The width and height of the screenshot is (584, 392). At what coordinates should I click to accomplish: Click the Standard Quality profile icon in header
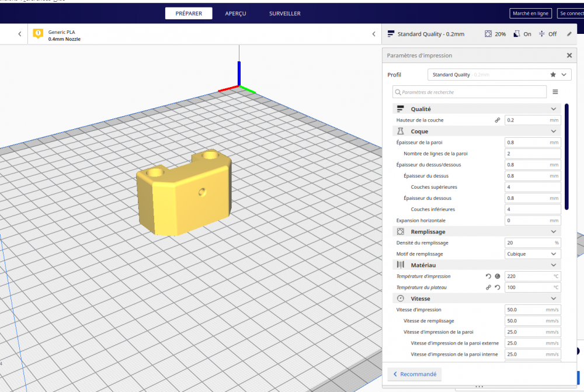(x=391, y=34)
